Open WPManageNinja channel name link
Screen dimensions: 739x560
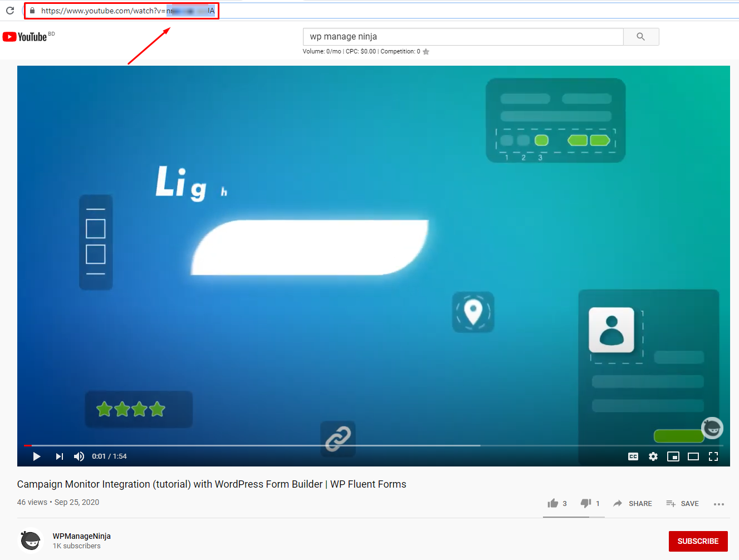coord(82,536)
